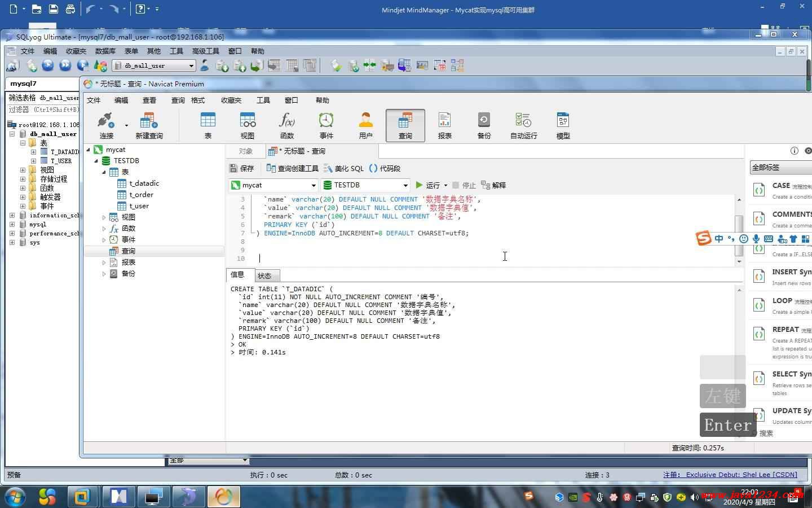
Task: Open the 表 (Table) toolbar icon in Navicat
Action: pos(208,125)
